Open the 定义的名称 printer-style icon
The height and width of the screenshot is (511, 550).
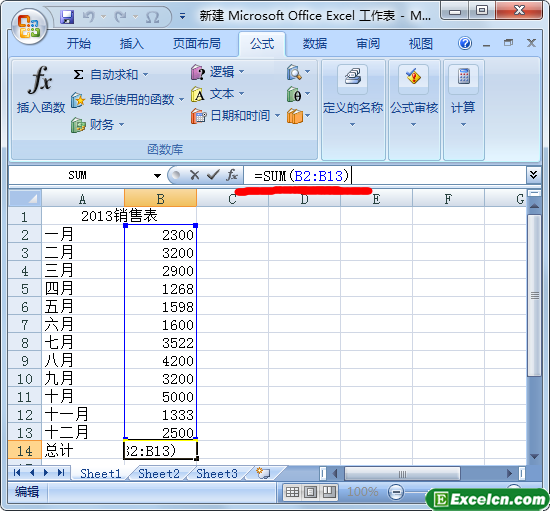coord(353,78)
